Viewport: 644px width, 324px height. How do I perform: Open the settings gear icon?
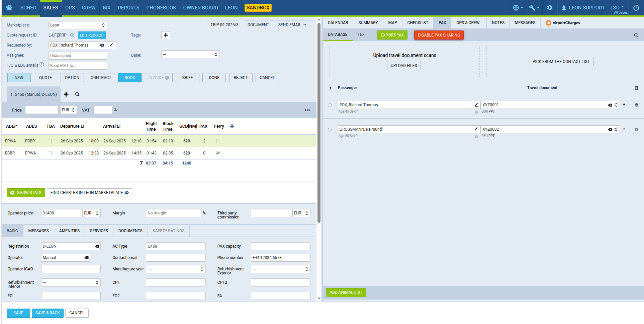click(550, 7)
